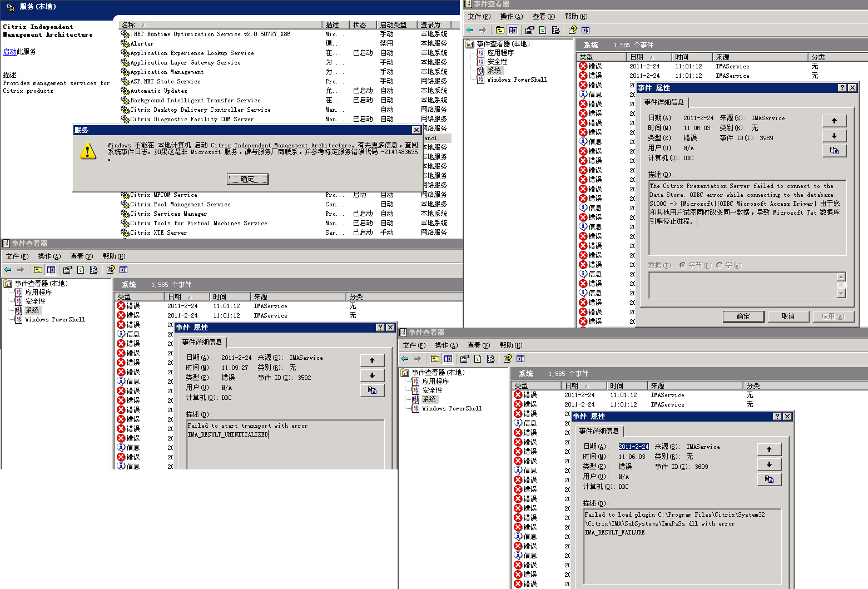868x589 pixels.
Task: Click Export List icon in event 3609 Event Viewer
Action: (490, 359)
